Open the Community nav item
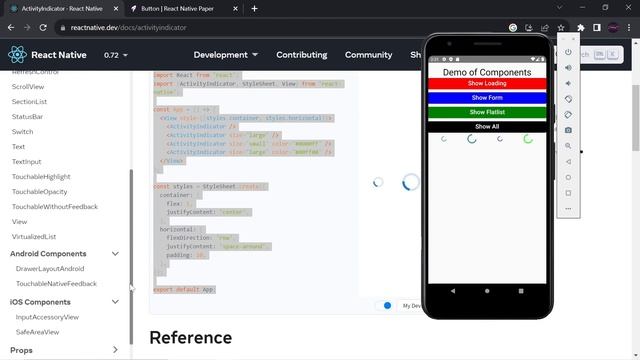 [369, 55]
